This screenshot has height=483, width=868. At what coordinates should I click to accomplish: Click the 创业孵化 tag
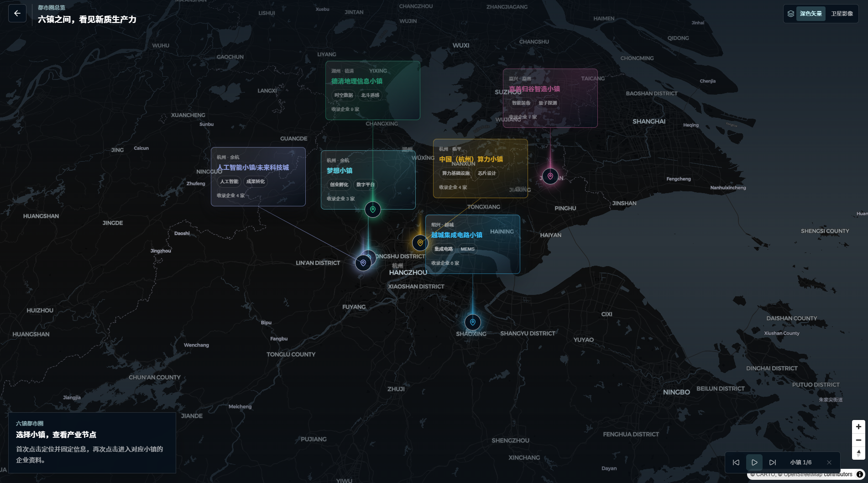pyautogui.click(x=339, y=185)
